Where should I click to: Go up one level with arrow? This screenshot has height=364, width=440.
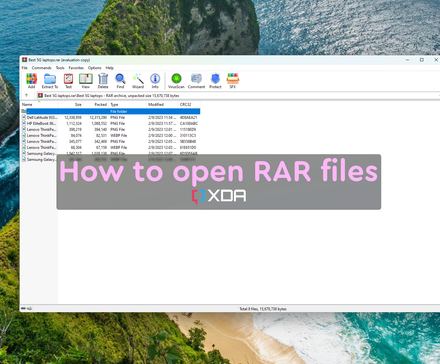click(26, 95)
